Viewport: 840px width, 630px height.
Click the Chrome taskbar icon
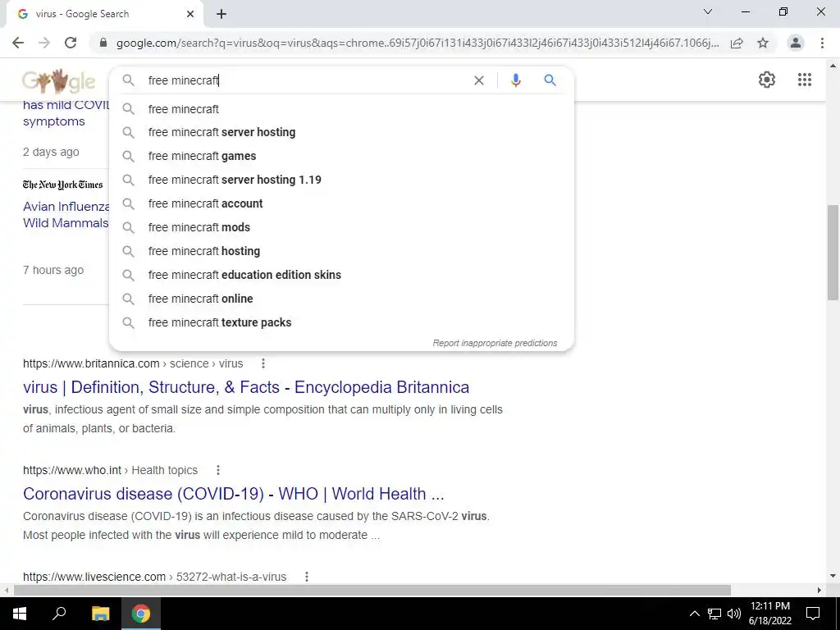click(141, 614)
